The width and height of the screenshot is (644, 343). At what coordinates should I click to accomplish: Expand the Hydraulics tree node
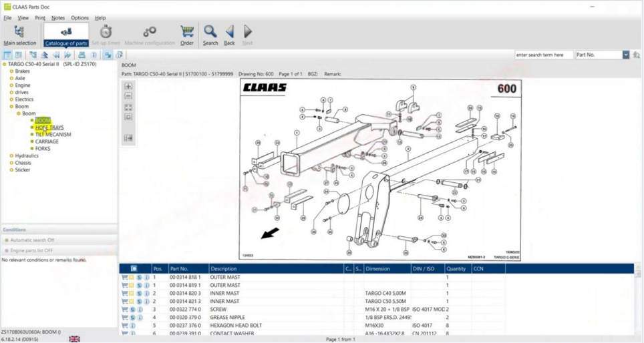coord(11,155)
